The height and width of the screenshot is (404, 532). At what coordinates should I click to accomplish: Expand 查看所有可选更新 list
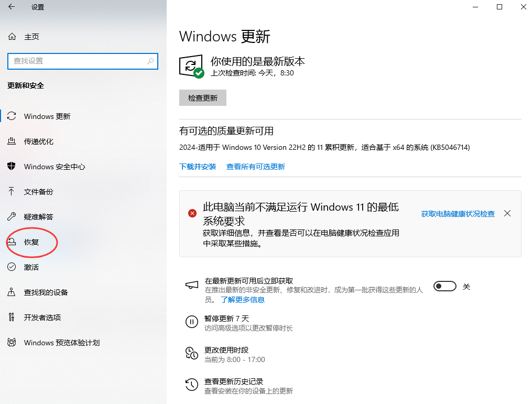(x=256, y=166)
